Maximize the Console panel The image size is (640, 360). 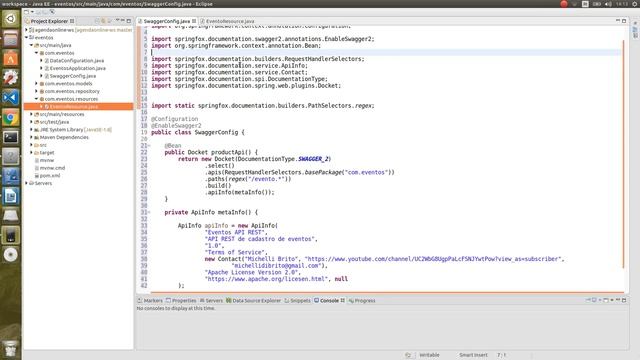click(x=624, y=300)
